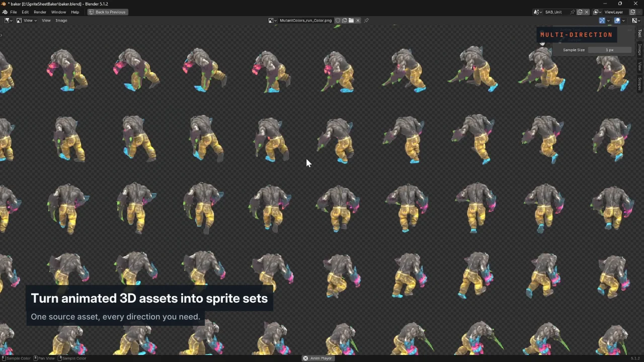Open the gizmo options dropdown arrow

pyautogui.click(x=608, y=21)
